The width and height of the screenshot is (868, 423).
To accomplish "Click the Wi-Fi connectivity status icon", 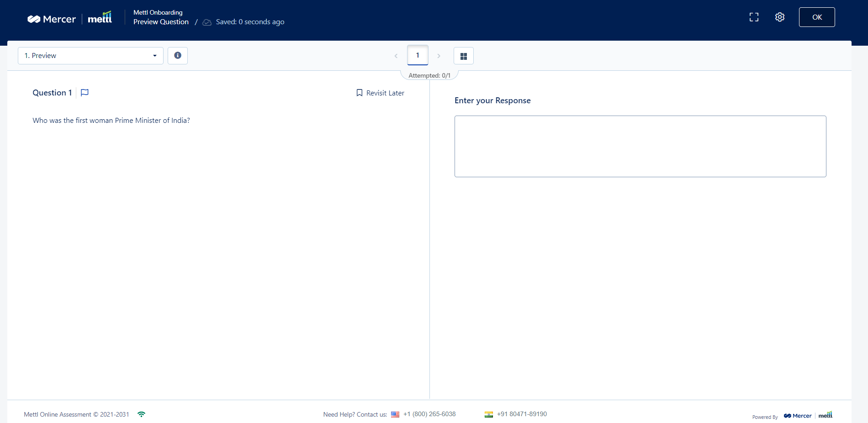I will point(142,414).
